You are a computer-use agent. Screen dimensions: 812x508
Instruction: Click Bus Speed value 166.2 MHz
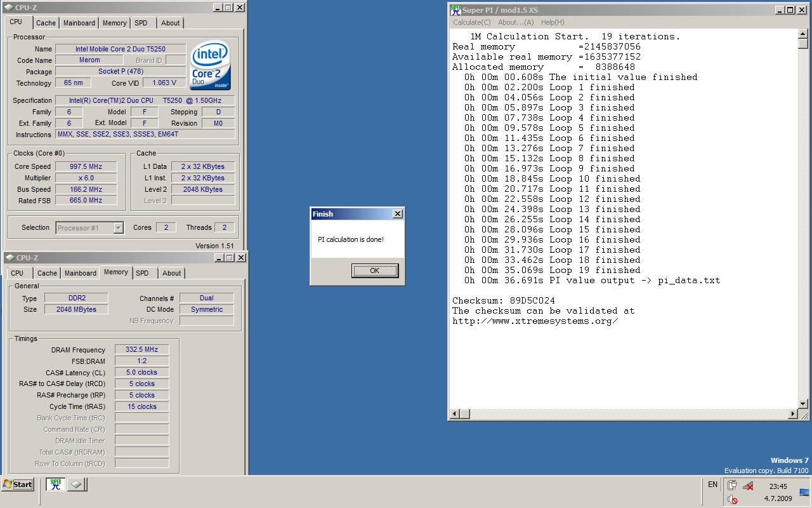click(x=86, y=189)
